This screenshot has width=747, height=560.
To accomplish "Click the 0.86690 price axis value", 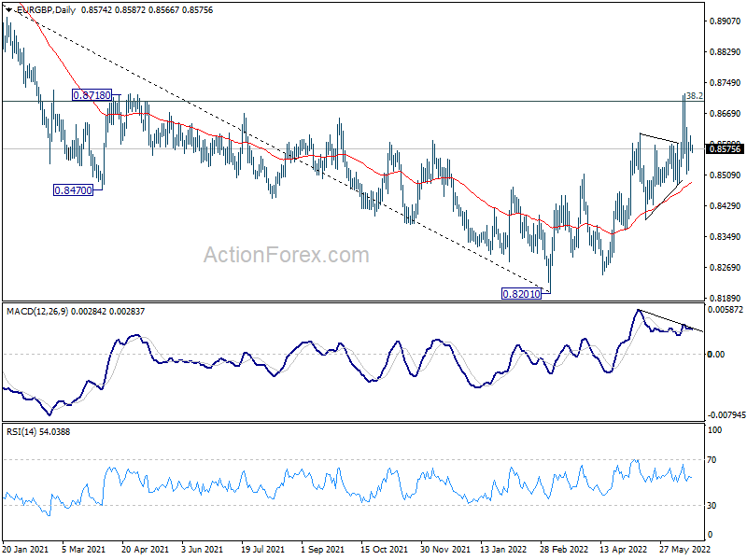I will pyautogui.click(x=726, y=113).
